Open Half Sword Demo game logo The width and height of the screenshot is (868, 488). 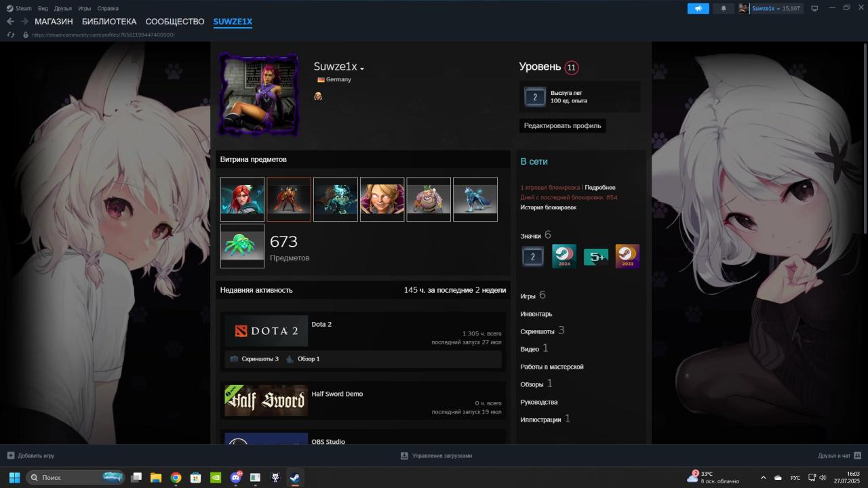pos(267,401)
